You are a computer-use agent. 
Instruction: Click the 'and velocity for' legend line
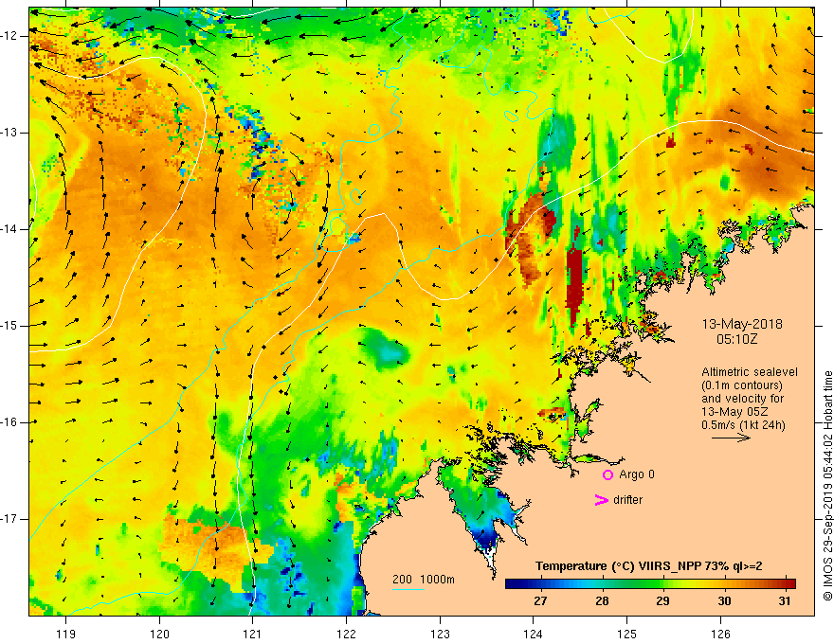pyautogui.click(x=742, y=399)
